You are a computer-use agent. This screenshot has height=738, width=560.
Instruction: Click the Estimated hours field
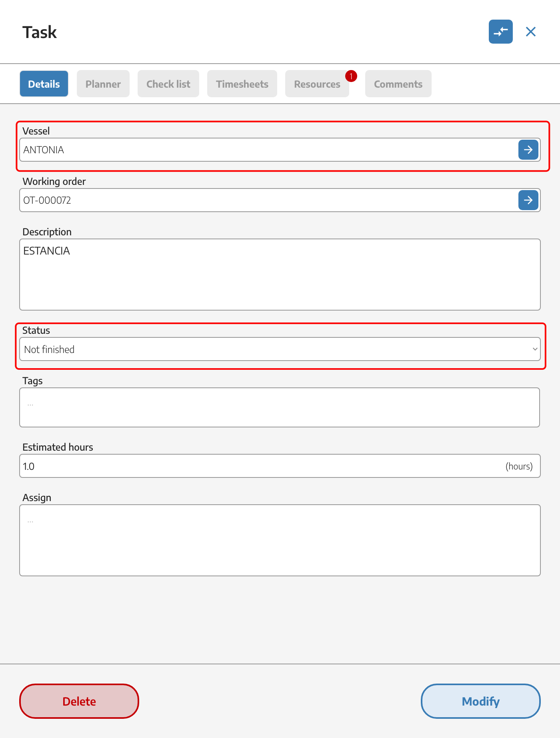click(280, 466)
